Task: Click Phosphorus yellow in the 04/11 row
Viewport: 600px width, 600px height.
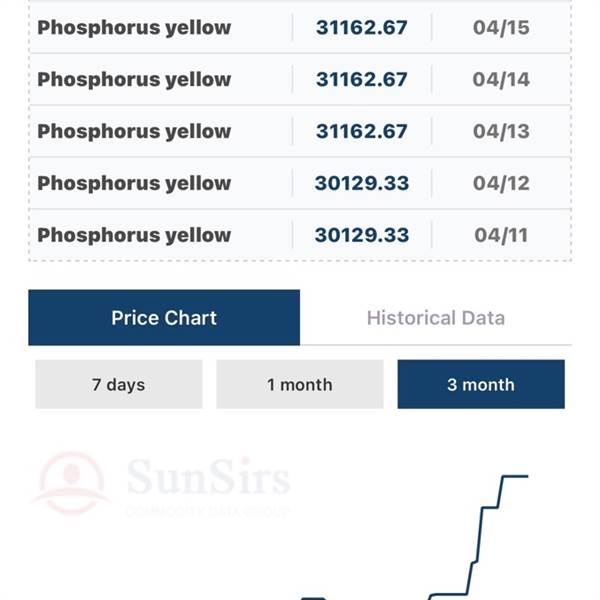Action: point(134,236)
